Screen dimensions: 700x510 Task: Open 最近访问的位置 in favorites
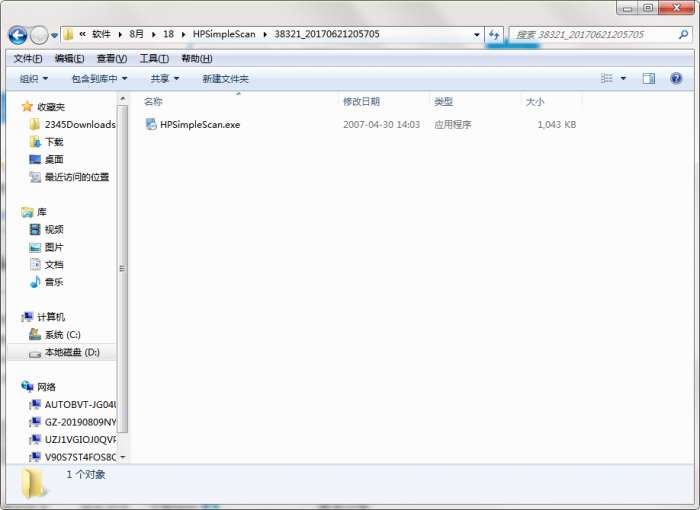[x=70, y=177]
